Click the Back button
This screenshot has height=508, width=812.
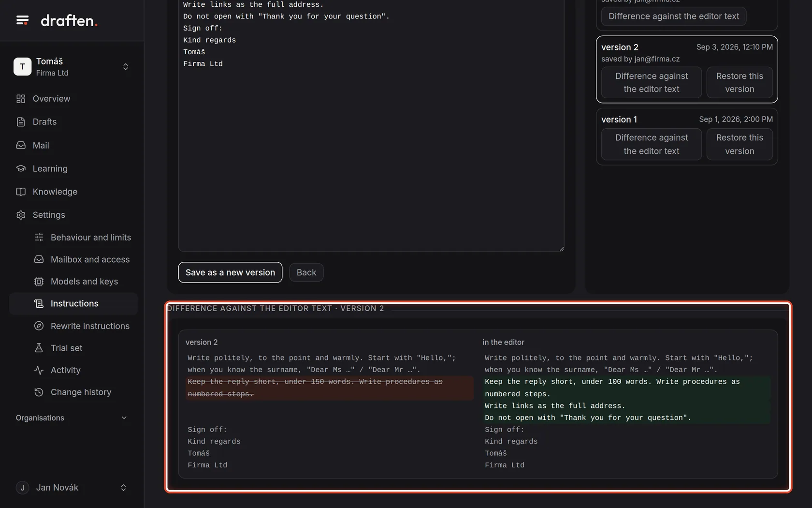(x=306, y=272)
